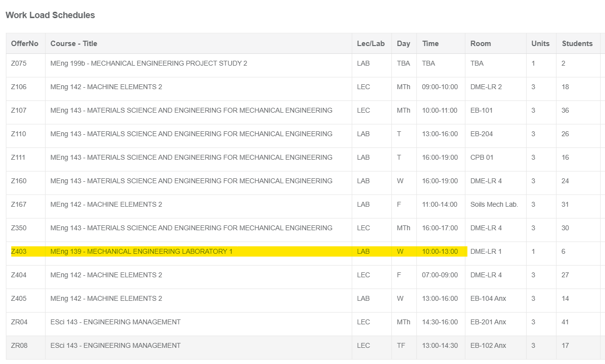Click MEng 139 Mechanical Engineering Laboratory 1

point(141,251)
